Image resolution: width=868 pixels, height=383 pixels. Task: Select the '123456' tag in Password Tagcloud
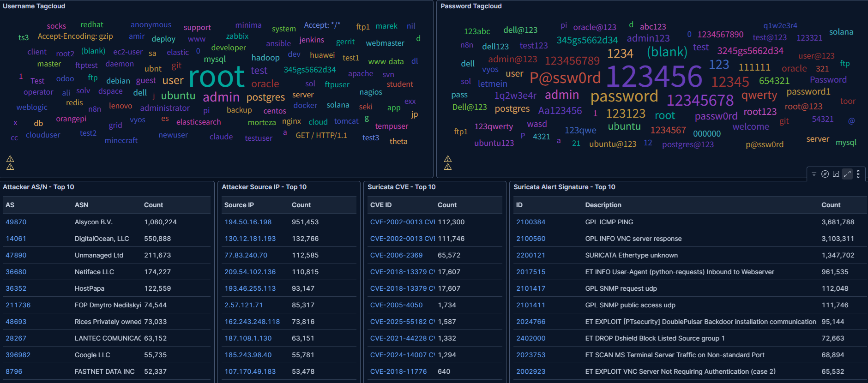coord(654,77)
